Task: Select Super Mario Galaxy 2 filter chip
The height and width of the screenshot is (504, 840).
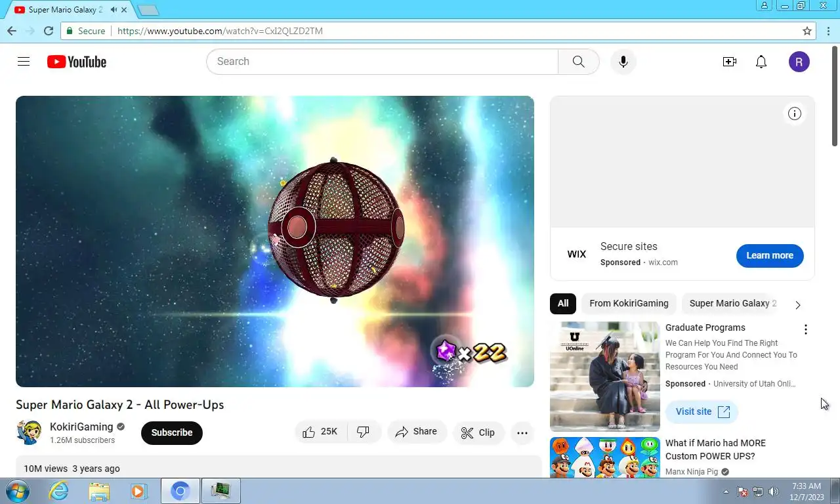Action: click(732, 303)
